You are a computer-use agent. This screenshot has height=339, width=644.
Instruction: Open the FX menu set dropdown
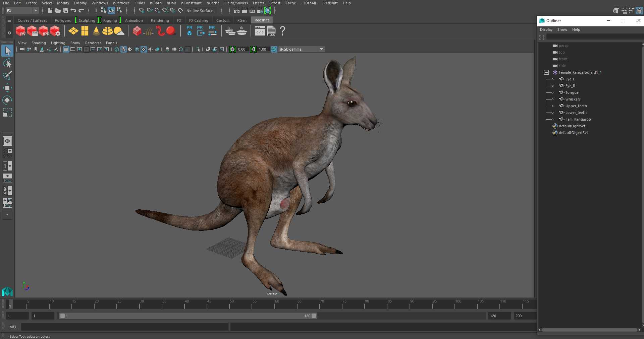22,11
